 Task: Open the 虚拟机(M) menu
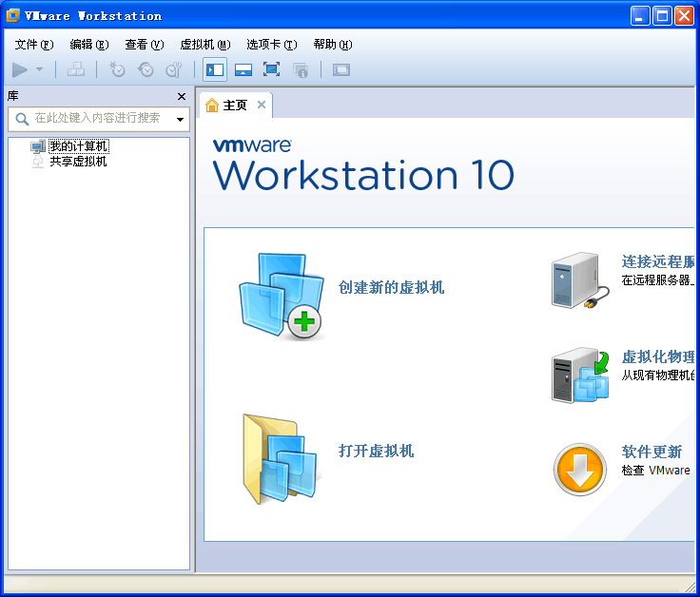[x=204, y=44]
